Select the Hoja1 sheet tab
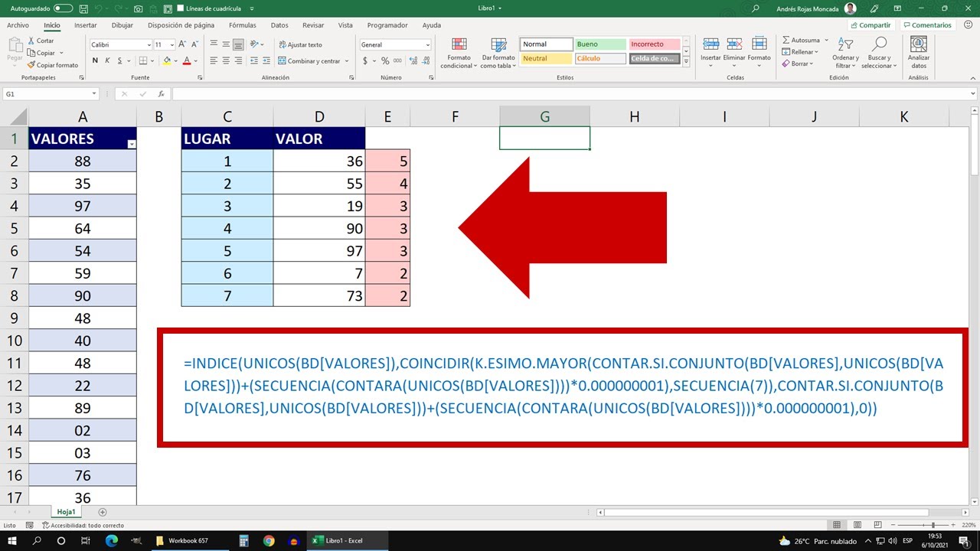The height and width of the screenshot is (551, 980). pos(66,511)
